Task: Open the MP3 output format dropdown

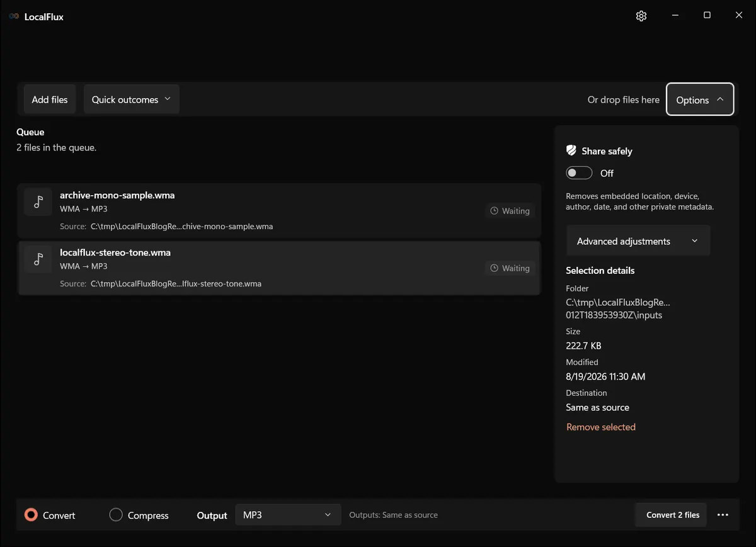Action: pos(287,515)
